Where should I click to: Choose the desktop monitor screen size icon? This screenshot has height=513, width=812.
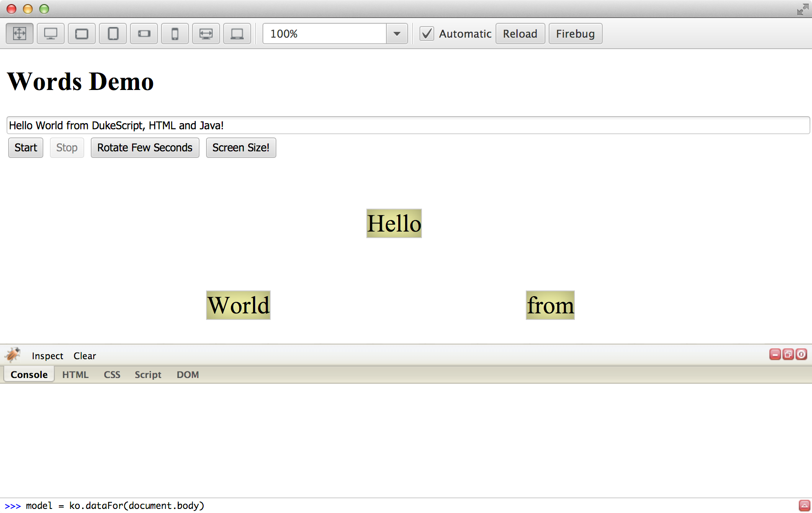[x=51, y=34]
